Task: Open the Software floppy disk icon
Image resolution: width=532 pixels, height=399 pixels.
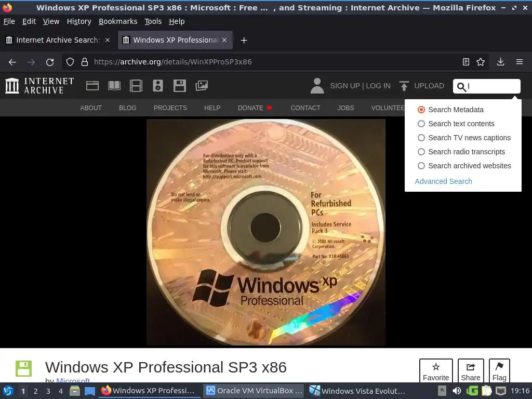Action: (x=179, y=86)
